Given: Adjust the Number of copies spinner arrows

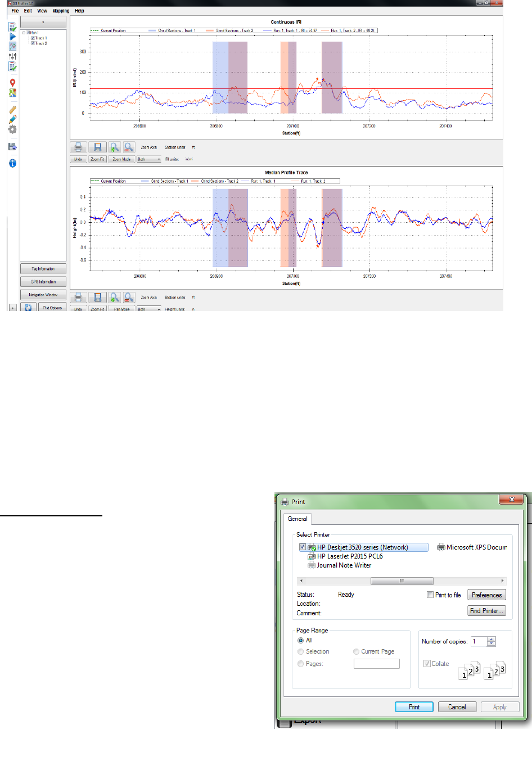Looking at the screenshot, I should click(492, 641).
